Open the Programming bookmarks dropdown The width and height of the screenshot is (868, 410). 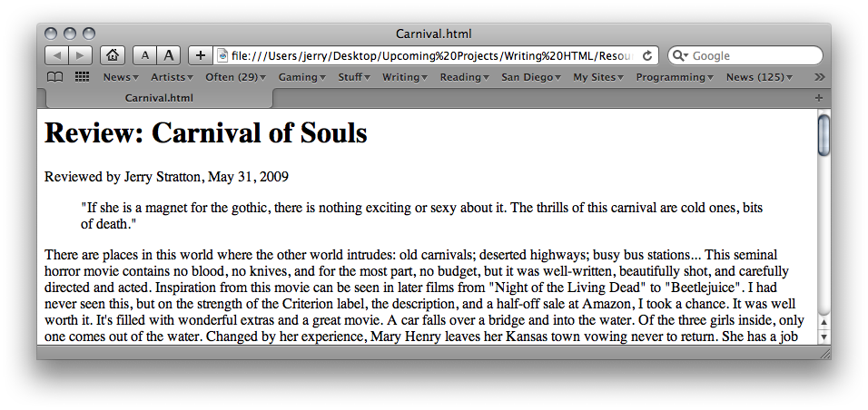(x=675, y=77)
